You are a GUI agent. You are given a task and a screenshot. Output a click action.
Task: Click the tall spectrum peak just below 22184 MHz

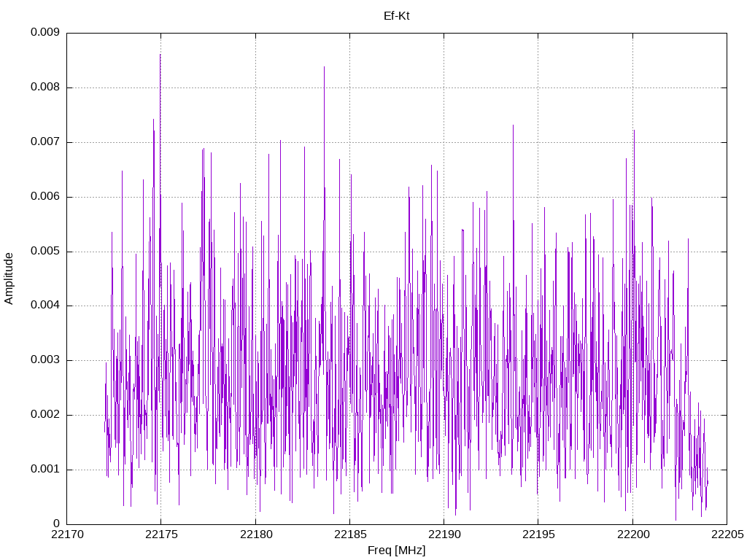pyautogui.click(x=324, y=67)
